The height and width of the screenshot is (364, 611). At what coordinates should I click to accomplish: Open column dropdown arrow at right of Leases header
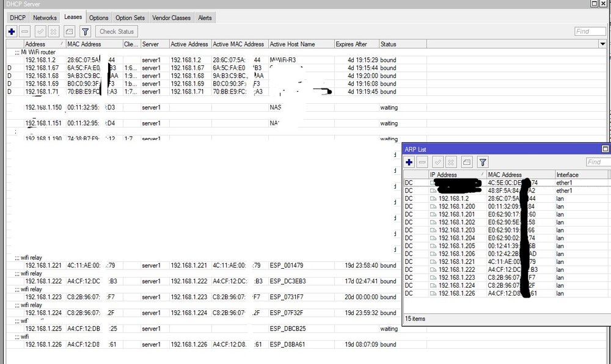[x=603, y=44]
